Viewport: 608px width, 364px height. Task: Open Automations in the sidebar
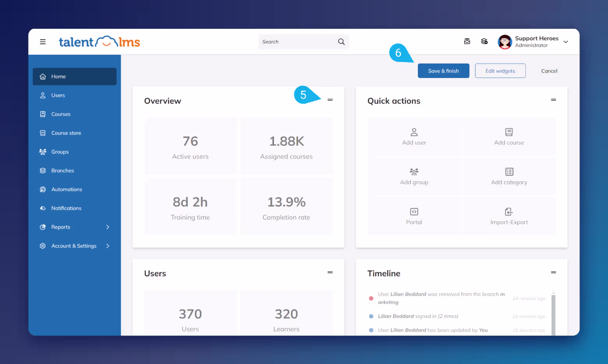click(74, 189)
